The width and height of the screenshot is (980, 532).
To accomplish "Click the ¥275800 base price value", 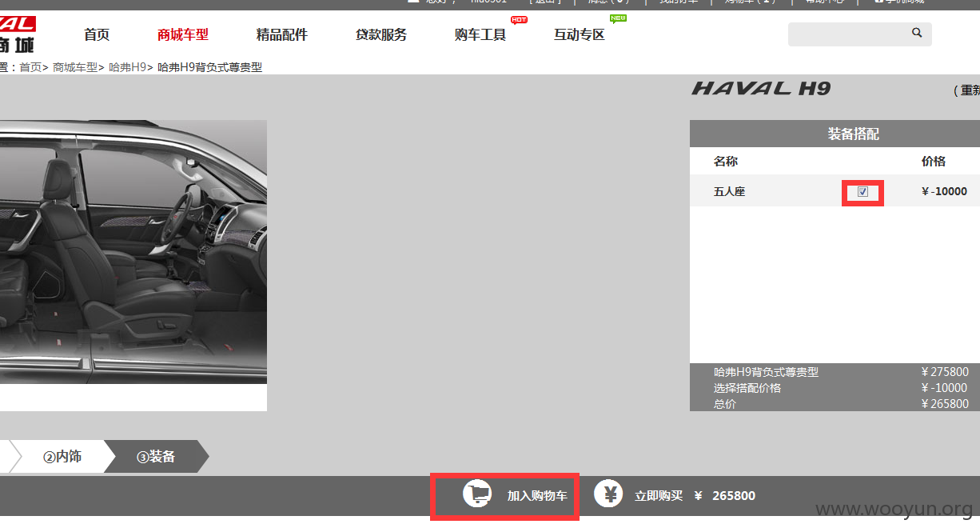I will click(x=945, y=372).
